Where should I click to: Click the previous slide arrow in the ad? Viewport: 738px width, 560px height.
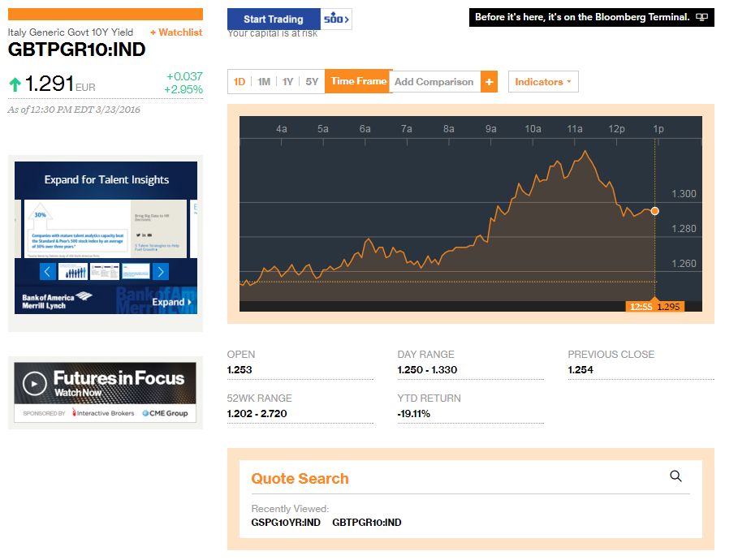(x=48, y=272)
